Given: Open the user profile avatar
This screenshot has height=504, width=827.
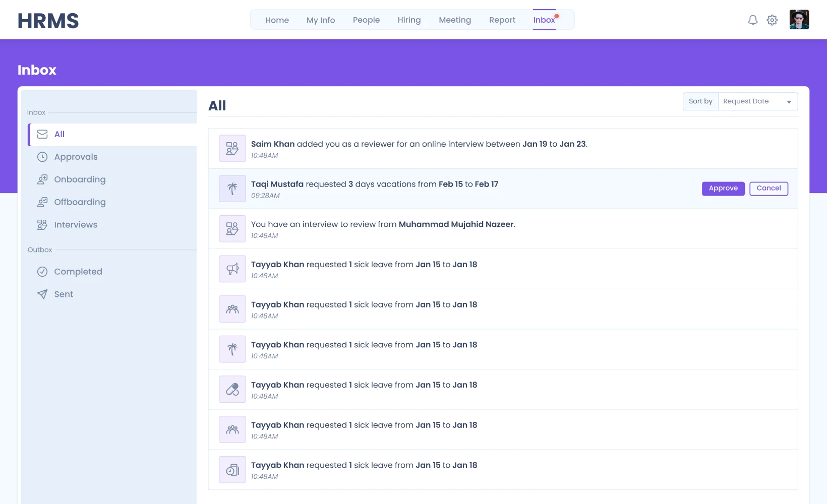Looking at the screenshot, I should tap(799, 20).
